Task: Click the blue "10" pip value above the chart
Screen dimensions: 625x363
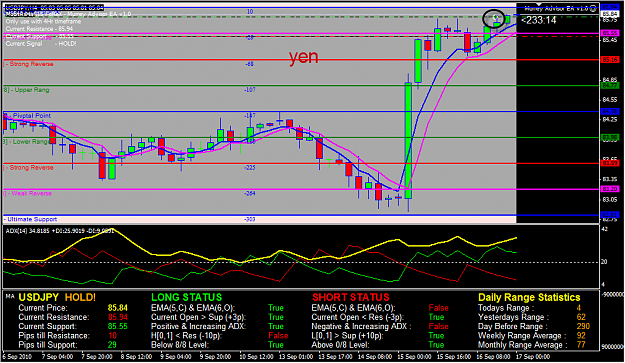Action: [250, 12]
